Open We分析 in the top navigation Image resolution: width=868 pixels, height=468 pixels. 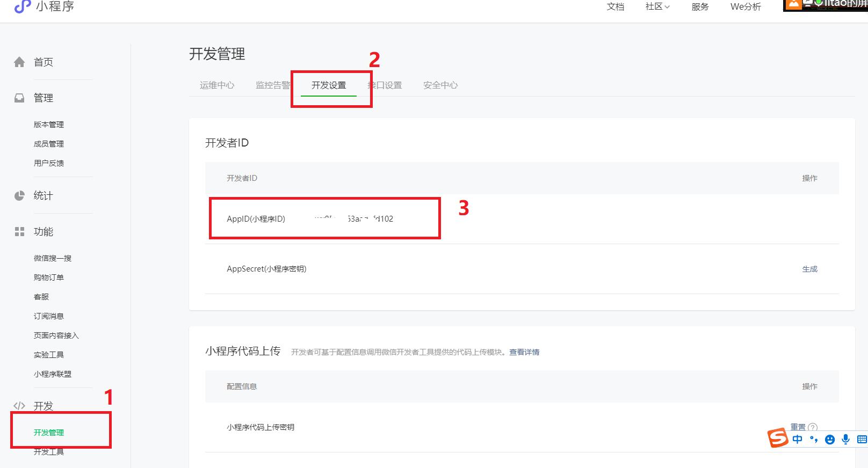[x=746, y=6]
